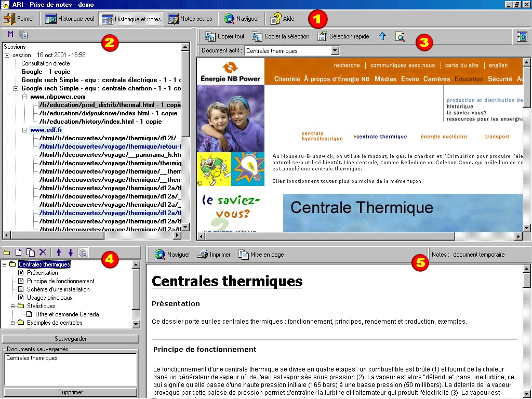Switch to Historique seul view
The image size is (532, 399).
(x=69, y=19)
